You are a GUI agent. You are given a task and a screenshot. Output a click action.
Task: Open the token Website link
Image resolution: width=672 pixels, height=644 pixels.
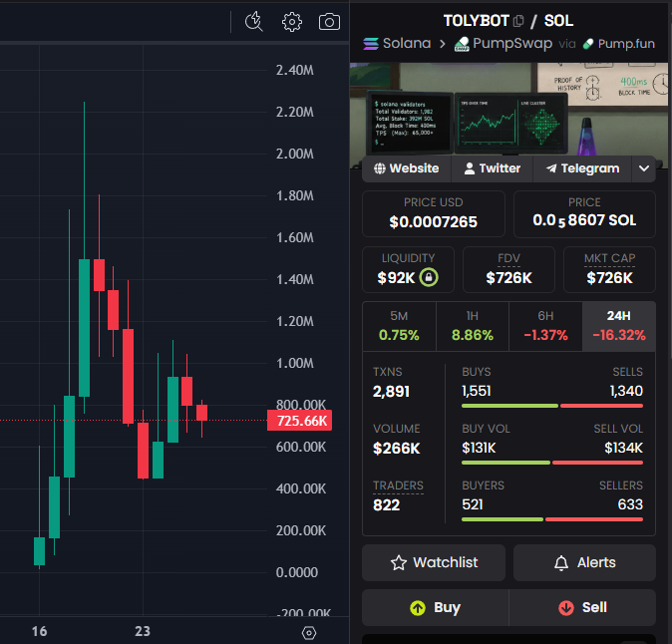click(406, 168)
